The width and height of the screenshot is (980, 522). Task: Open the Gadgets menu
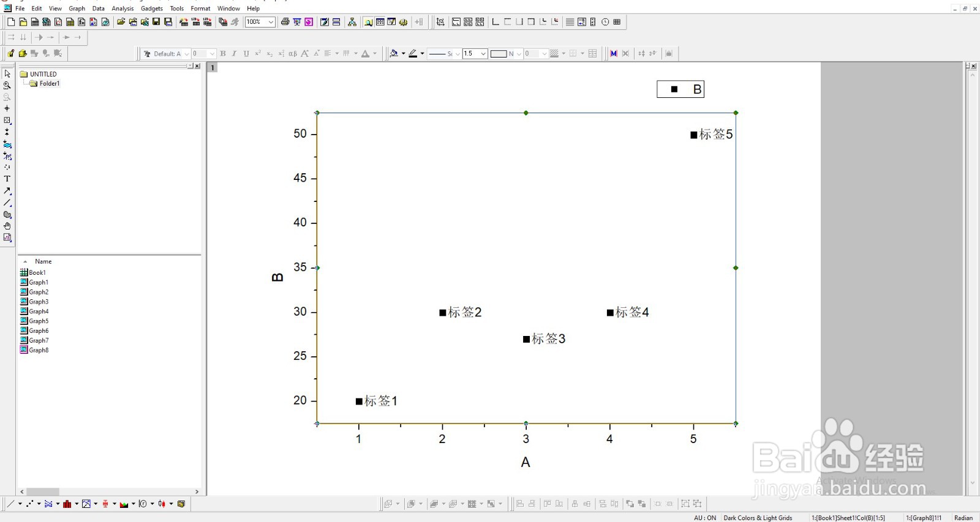click(152, 9)
